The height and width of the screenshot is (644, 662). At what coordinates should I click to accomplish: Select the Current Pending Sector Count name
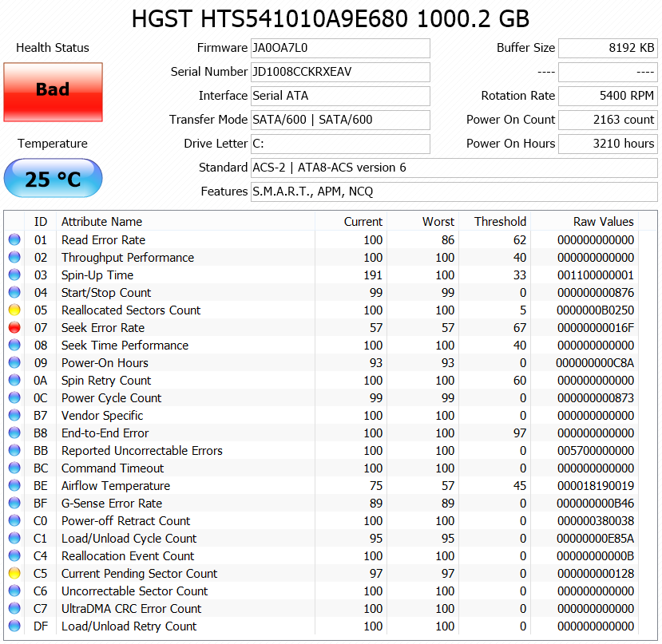[139, 574]
